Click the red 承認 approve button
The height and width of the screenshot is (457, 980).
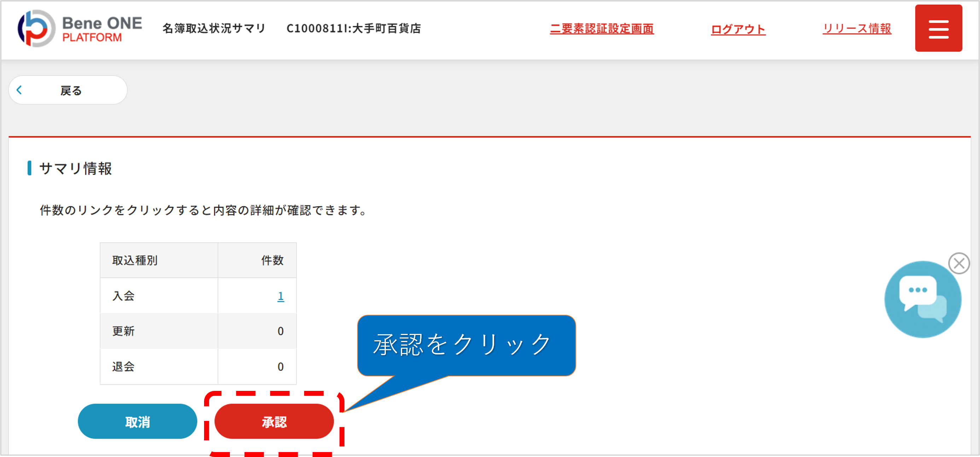pyautogui.click(x=274, y=422)
